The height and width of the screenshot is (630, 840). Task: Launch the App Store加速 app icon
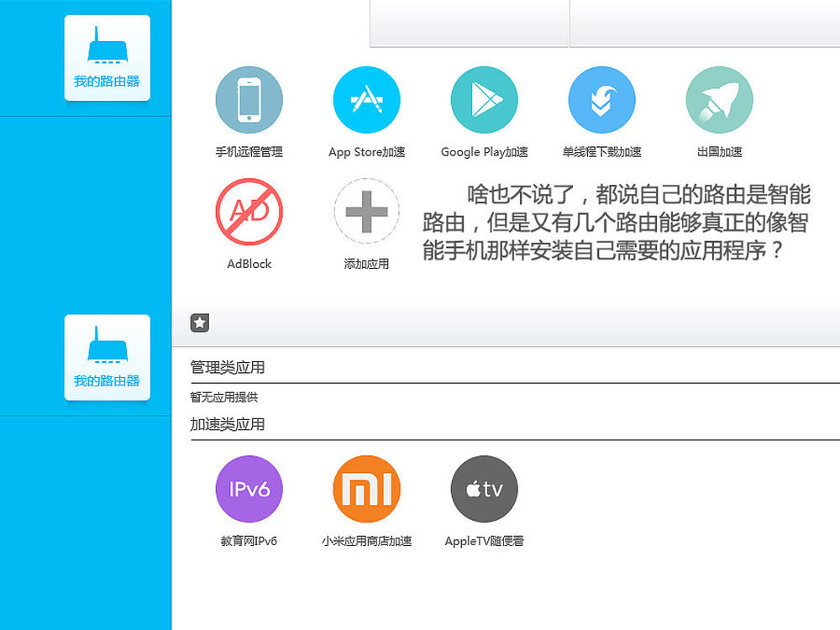[x=366, y=100]
